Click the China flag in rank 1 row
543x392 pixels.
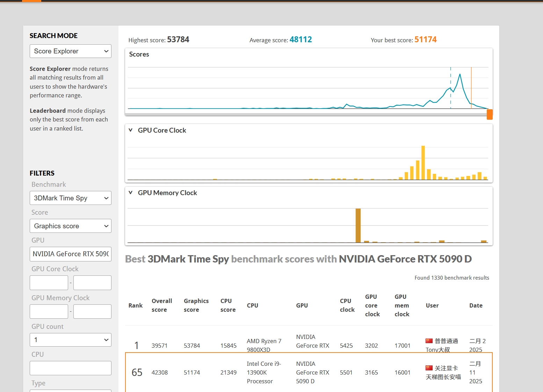pos(429,341)
